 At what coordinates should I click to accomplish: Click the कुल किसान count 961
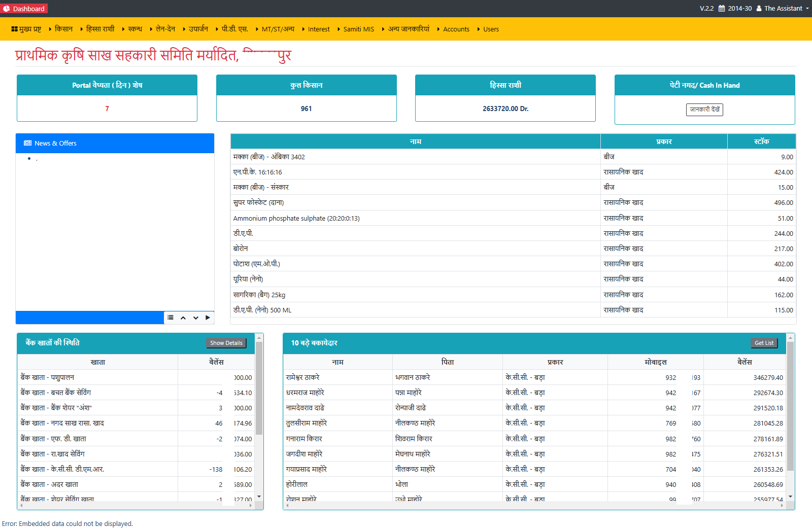(306, 109)
